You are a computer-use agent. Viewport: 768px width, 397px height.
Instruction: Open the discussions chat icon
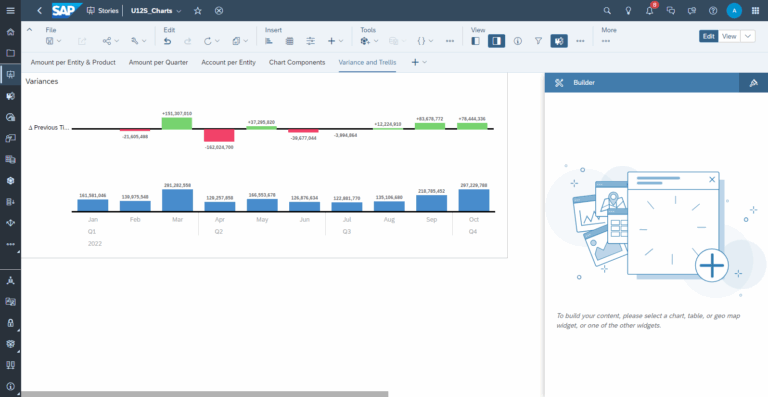pyautogui.click(x=671, y=11)
